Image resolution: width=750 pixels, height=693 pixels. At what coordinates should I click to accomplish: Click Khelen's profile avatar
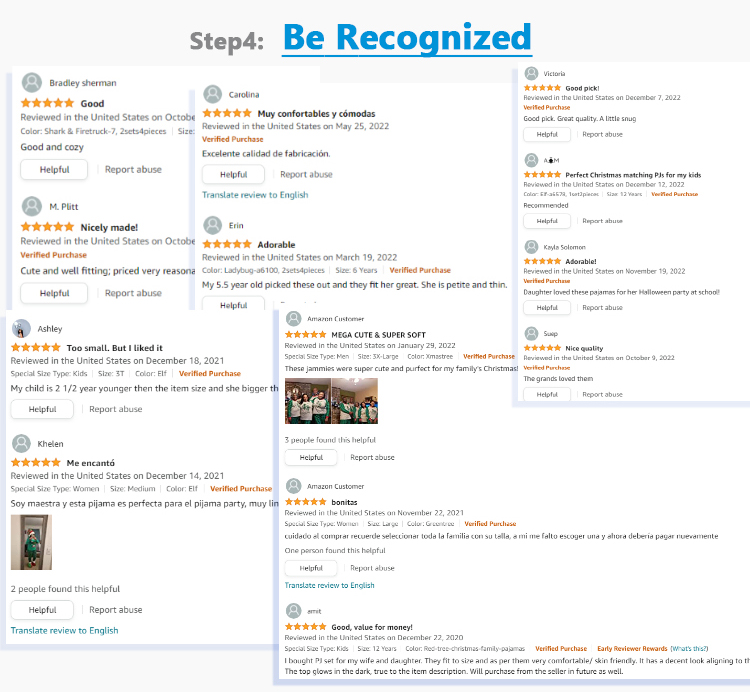pyautogui.click(x=21, y=443)
